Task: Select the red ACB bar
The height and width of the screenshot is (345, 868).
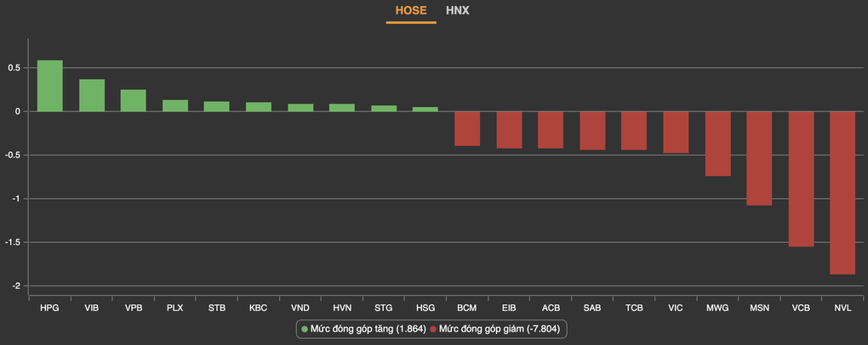Action: (x=551, y=129)
